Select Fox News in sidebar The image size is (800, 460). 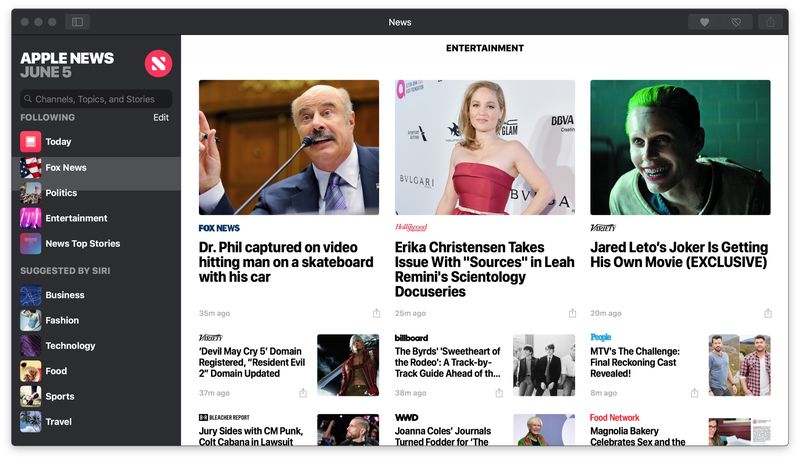(x=66, y=167)
